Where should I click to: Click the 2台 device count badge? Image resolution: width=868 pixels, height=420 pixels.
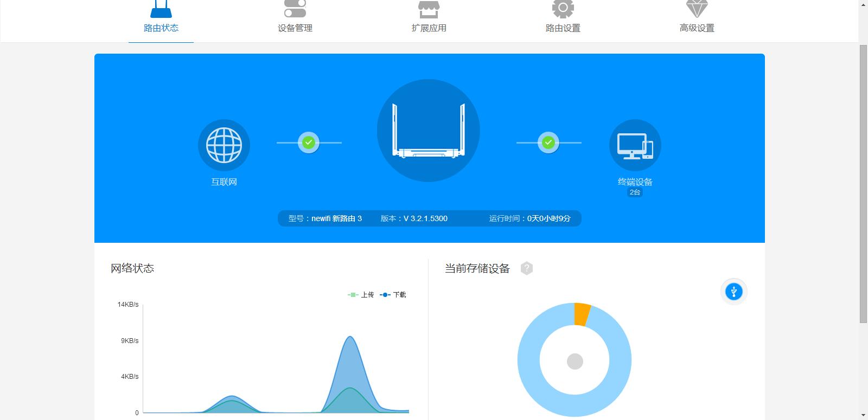635,192
